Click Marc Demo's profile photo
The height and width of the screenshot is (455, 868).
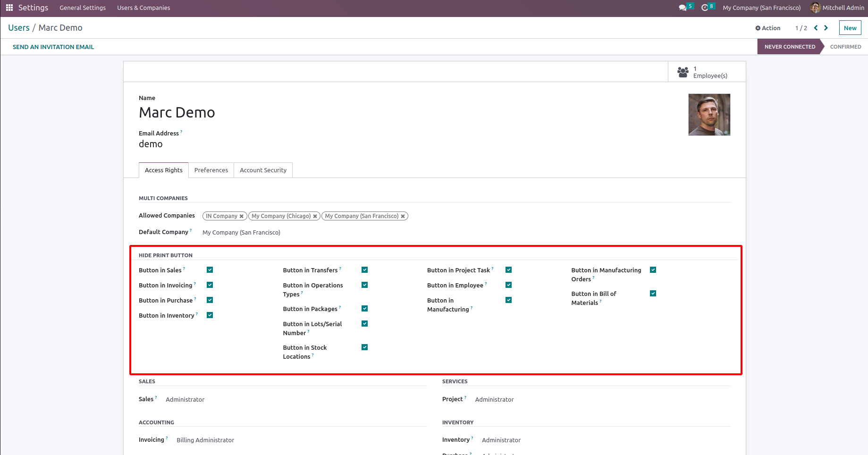[709, 115]
